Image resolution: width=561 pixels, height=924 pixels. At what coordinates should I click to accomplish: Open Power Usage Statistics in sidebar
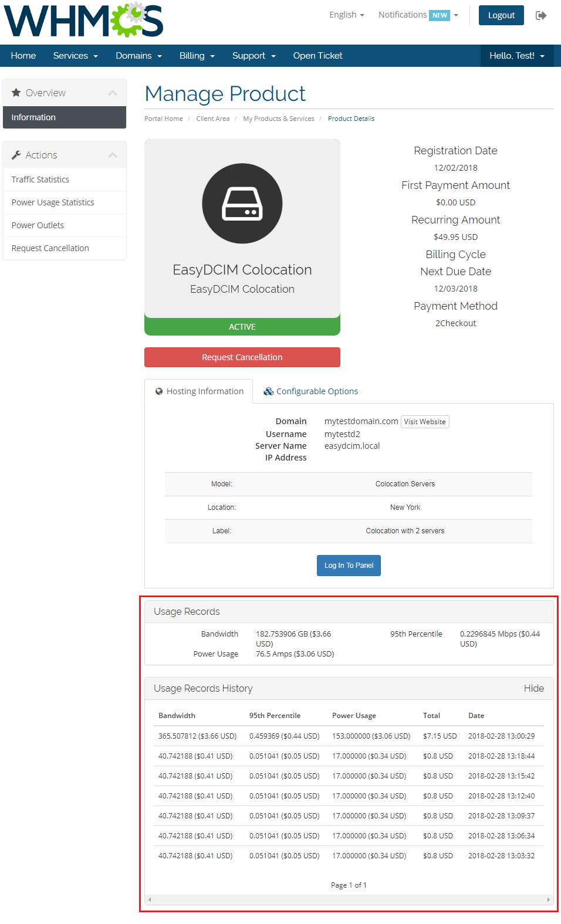65,202
